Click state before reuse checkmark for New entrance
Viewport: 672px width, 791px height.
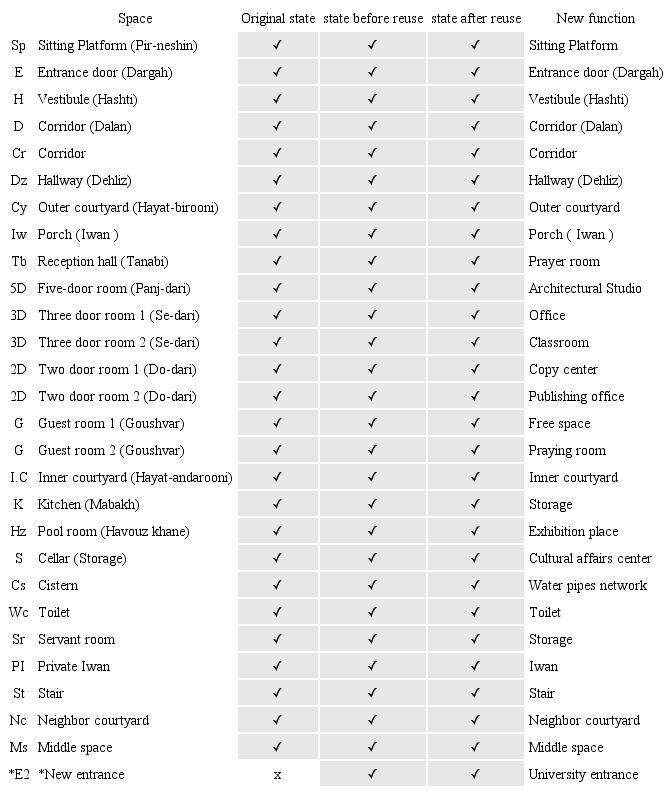click(372, 774)
